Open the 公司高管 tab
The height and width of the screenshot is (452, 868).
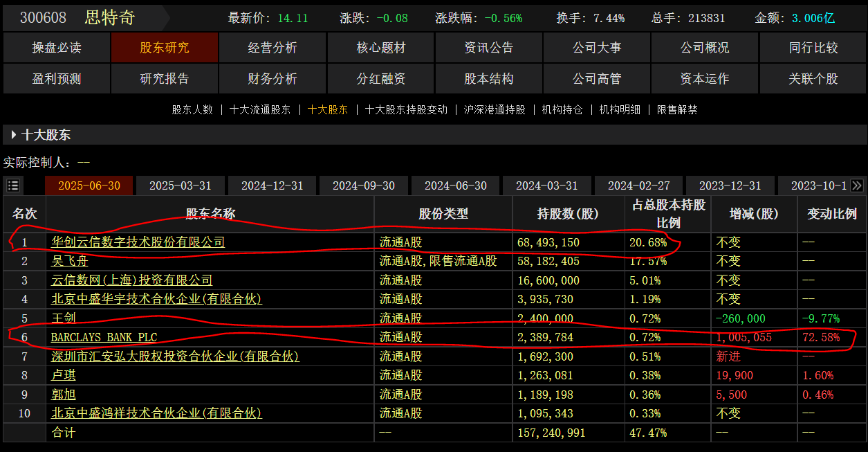(x=597, y=79)
